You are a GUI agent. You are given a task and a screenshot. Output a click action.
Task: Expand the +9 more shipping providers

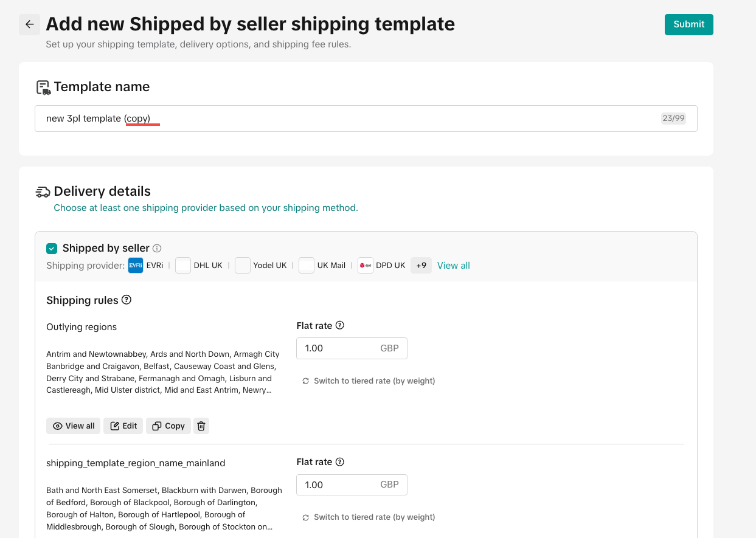click(421, 266)
